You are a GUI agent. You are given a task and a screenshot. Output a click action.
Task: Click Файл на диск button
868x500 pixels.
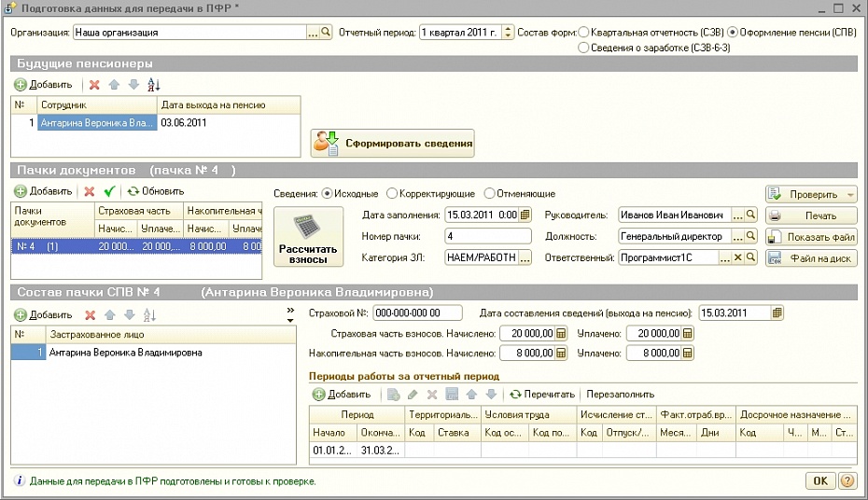tap(812, 258)
